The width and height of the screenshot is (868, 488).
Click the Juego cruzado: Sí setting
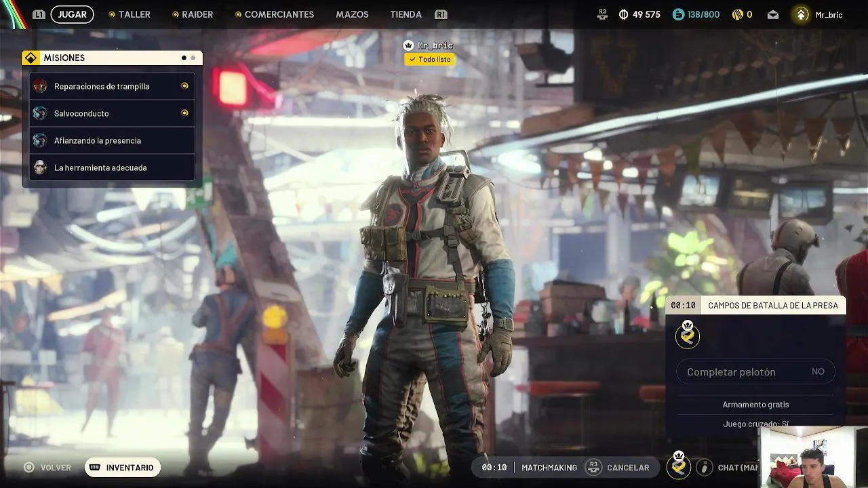755,424
